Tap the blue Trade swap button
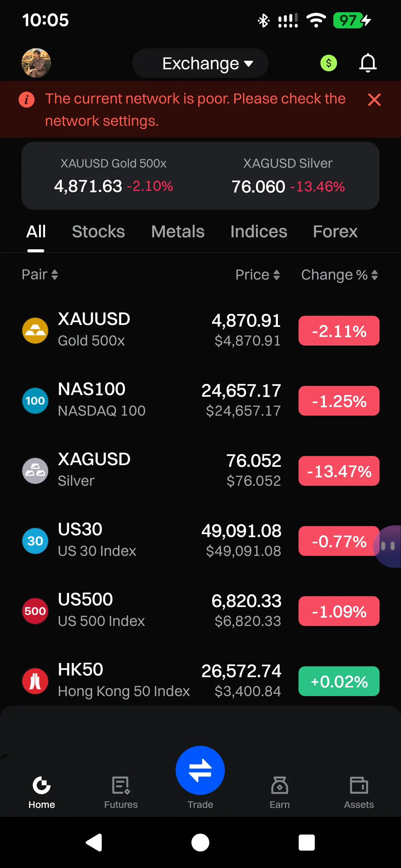 pos(200,770)
